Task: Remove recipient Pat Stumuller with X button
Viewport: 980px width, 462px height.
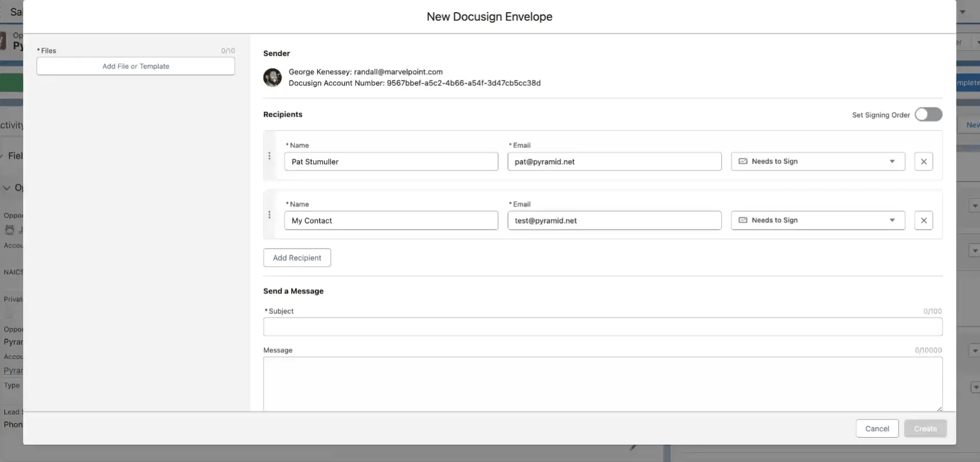Action: click(x=923, y=161)
